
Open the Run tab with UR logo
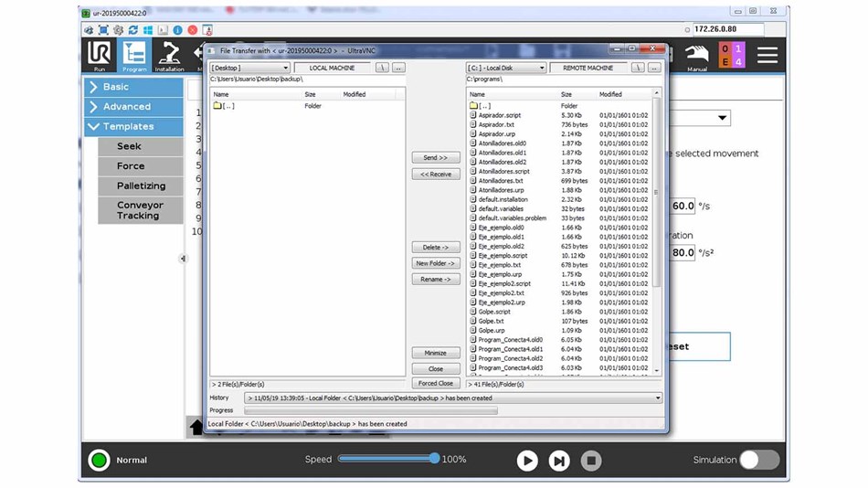99,56
